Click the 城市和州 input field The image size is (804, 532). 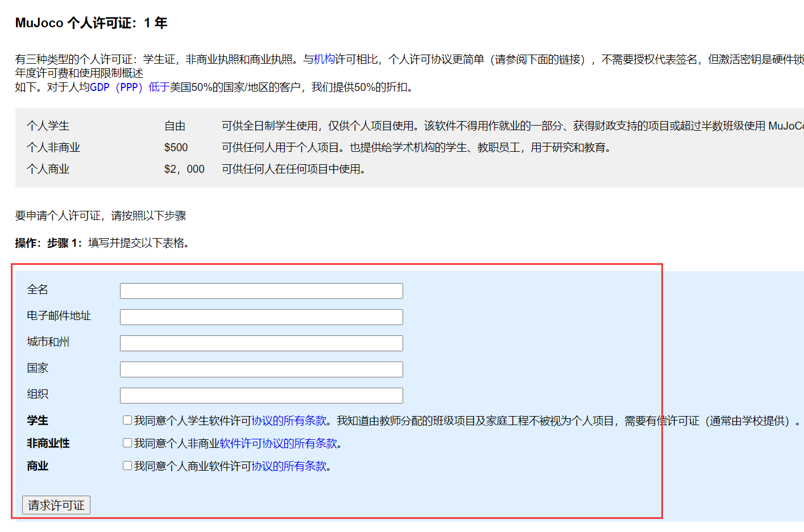(x=262, y=343)
